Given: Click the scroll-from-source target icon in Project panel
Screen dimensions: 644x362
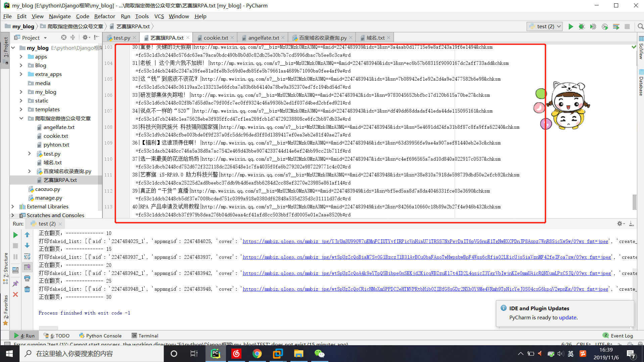Looking at the screenshot, I should (64, 37).
